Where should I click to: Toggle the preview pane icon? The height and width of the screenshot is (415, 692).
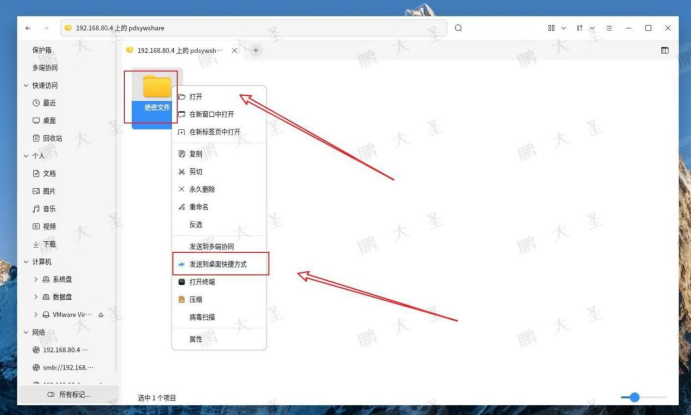click(665, 50)
